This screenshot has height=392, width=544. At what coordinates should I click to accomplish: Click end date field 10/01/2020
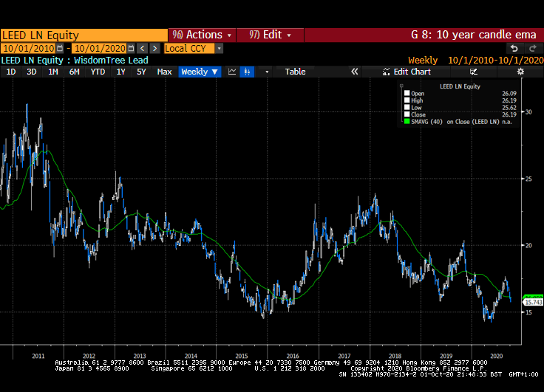coord(100,49)
